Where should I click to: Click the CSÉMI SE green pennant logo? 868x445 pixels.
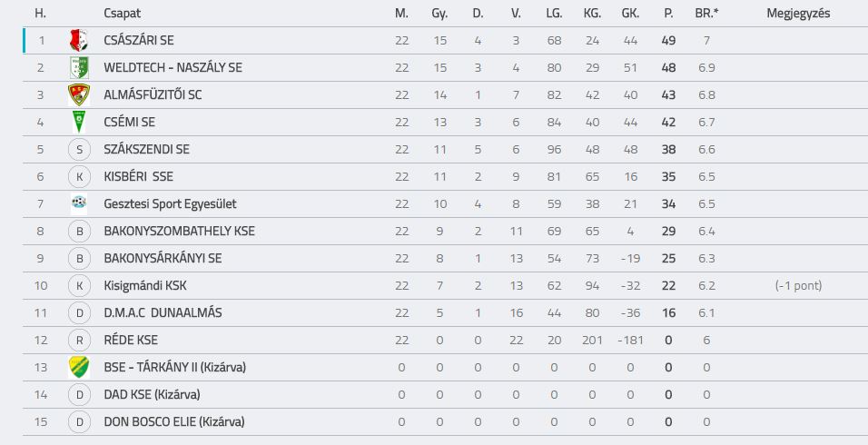(79, 122)
